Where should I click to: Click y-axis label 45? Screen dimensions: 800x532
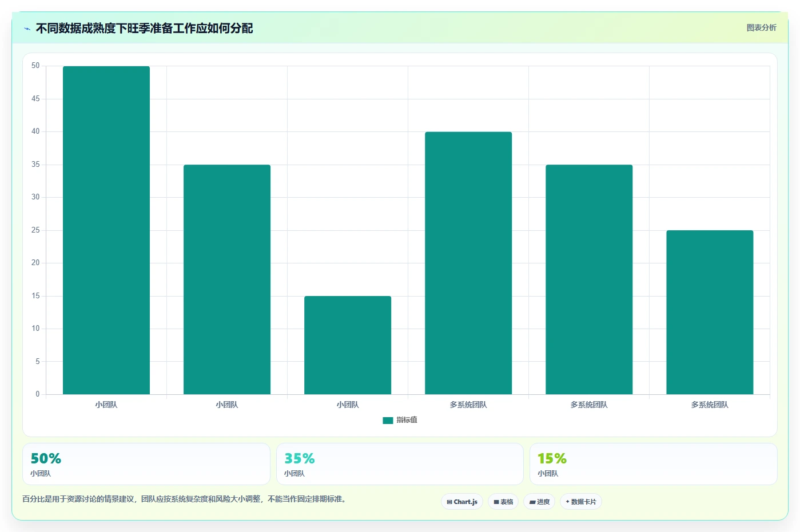click(x=36, y=99)
